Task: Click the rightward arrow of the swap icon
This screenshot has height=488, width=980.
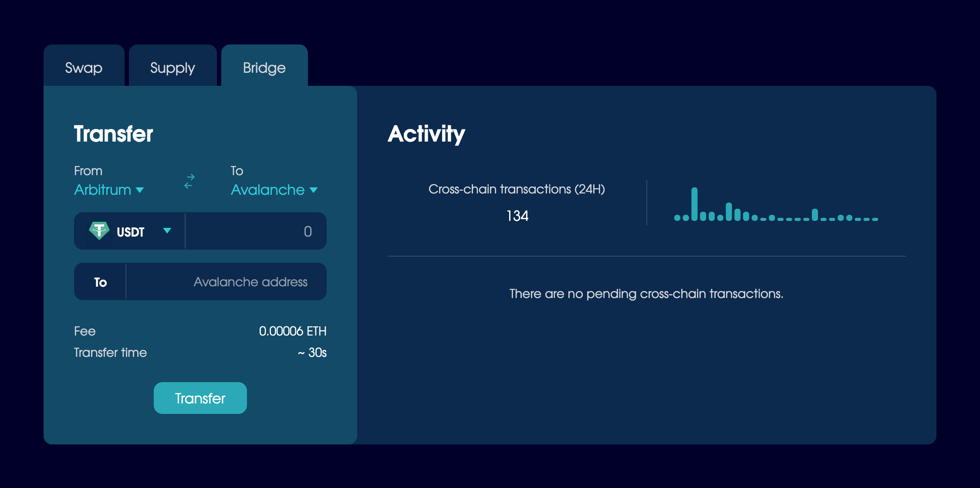Action: (x=190, y=176)
